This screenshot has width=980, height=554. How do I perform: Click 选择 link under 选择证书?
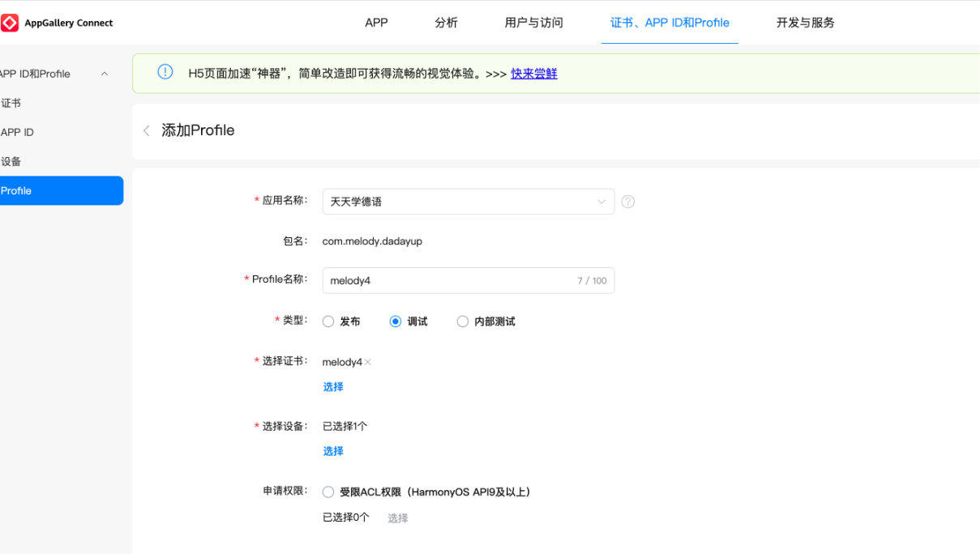333,387
